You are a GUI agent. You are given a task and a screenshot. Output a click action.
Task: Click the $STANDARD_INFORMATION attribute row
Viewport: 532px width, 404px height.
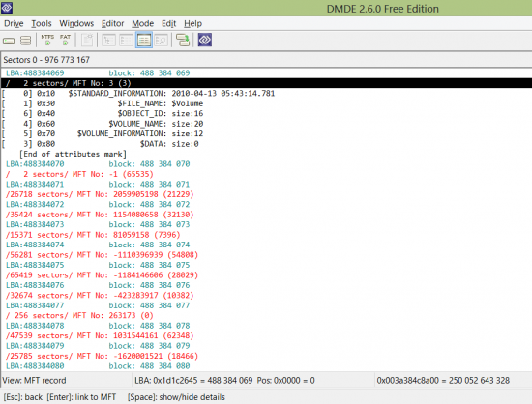(138, 93)
